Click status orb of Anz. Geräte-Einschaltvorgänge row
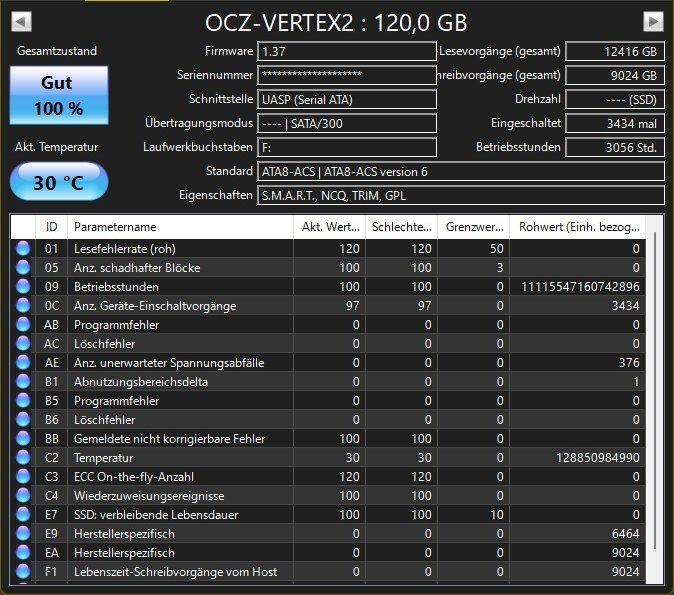The width and height of the screenshot is (674, 595). pos(23,306)
